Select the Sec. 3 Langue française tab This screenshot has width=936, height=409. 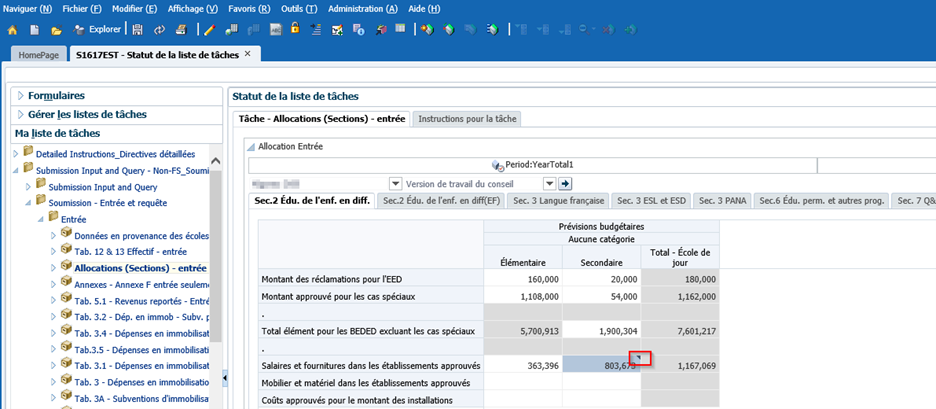pos(558,201)
